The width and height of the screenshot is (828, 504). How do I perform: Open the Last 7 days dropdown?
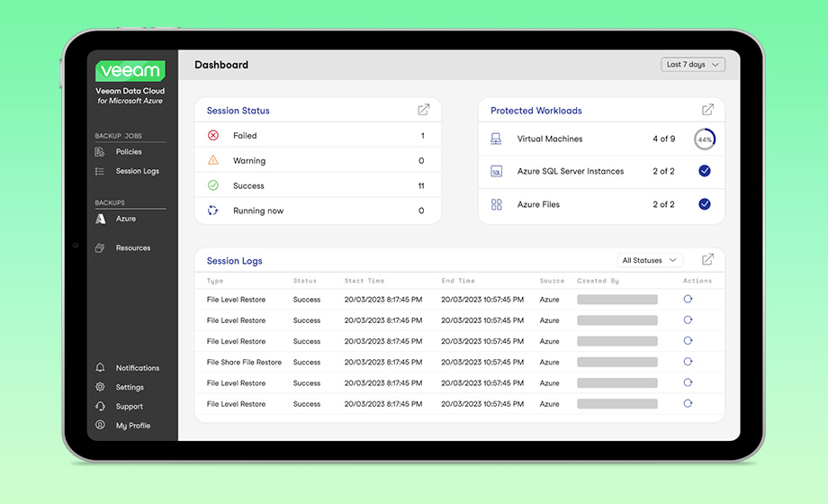[x=693, y=65]
